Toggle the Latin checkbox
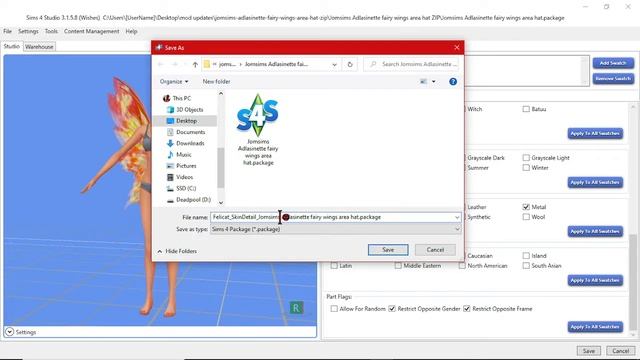 334,266
